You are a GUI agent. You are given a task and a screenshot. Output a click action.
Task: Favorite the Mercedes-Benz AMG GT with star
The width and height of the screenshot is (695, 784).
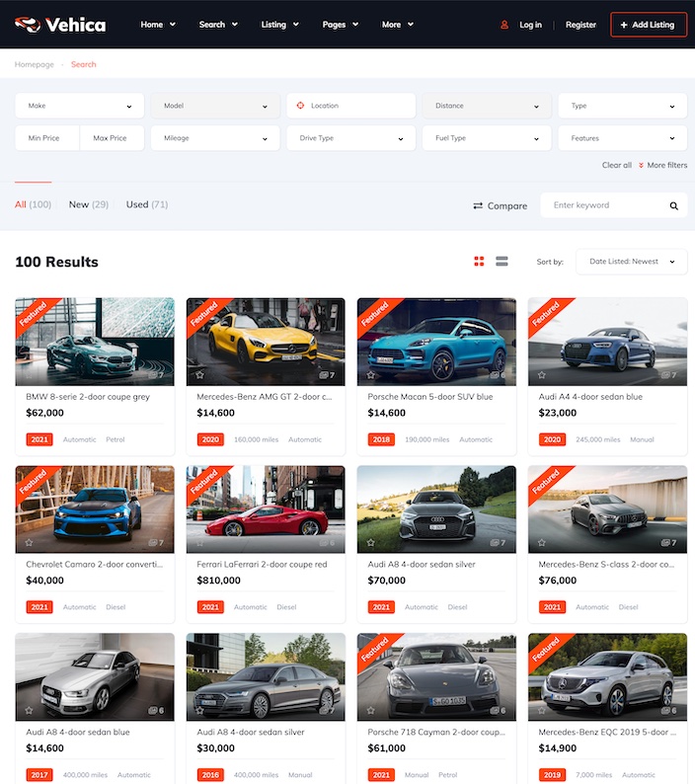click(x=199, y=375)
